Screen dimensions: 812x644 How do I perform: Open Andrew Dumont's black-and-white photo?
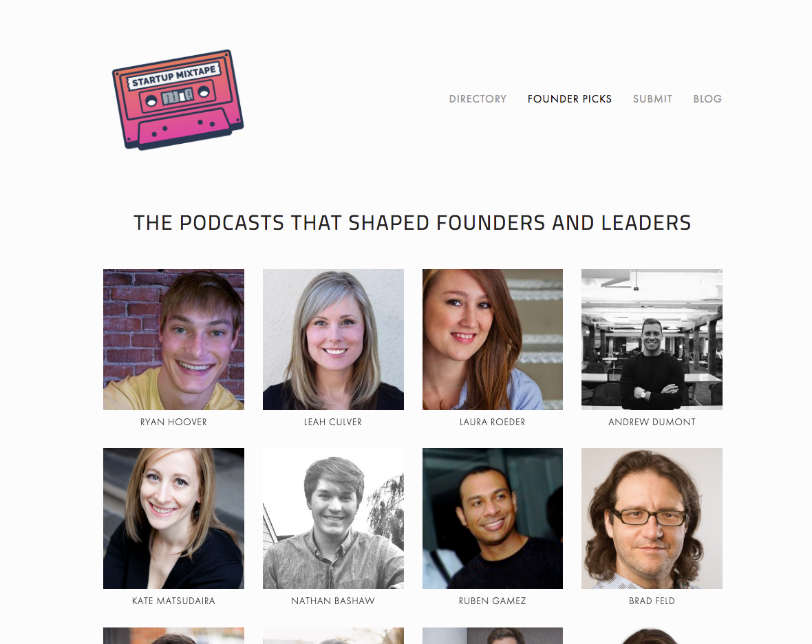pyautogui.click(x=652, y=339)
